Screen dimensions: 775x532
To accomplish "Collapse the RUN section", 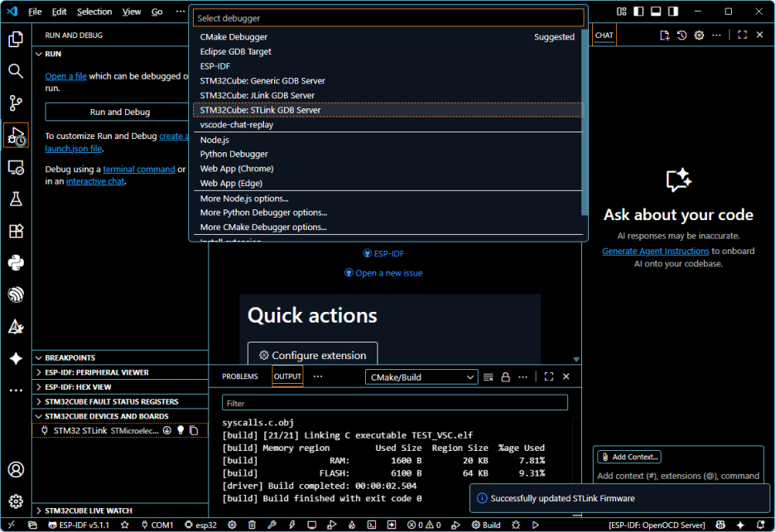I will (39, 54).
